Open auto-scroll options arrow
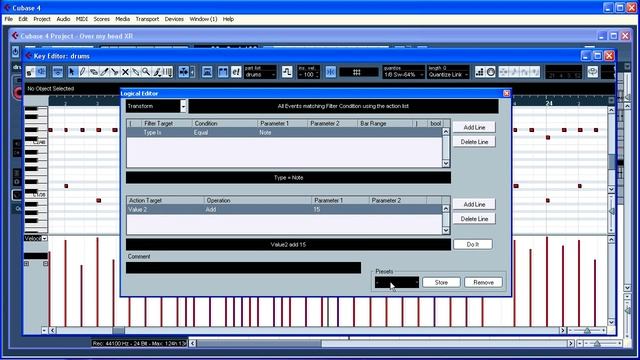This screenshot has height=360, width=640. click(192, 72)
